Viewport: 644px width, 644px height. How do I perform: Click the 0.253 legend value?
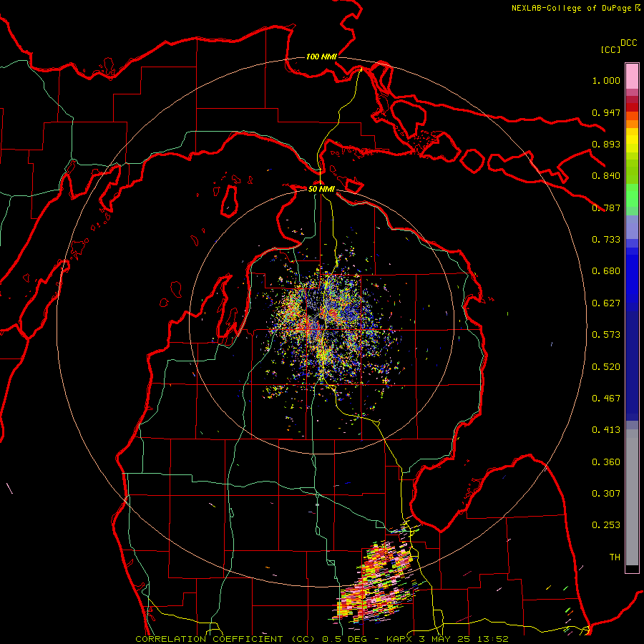606,525
